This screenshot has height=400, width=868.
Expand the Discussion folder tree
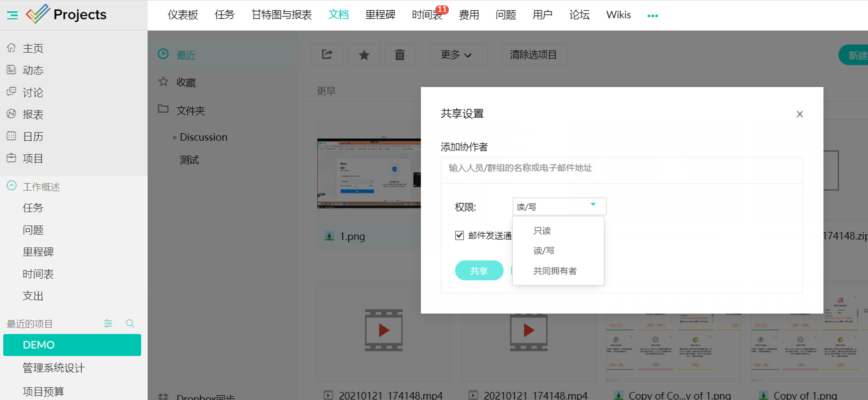175,137
